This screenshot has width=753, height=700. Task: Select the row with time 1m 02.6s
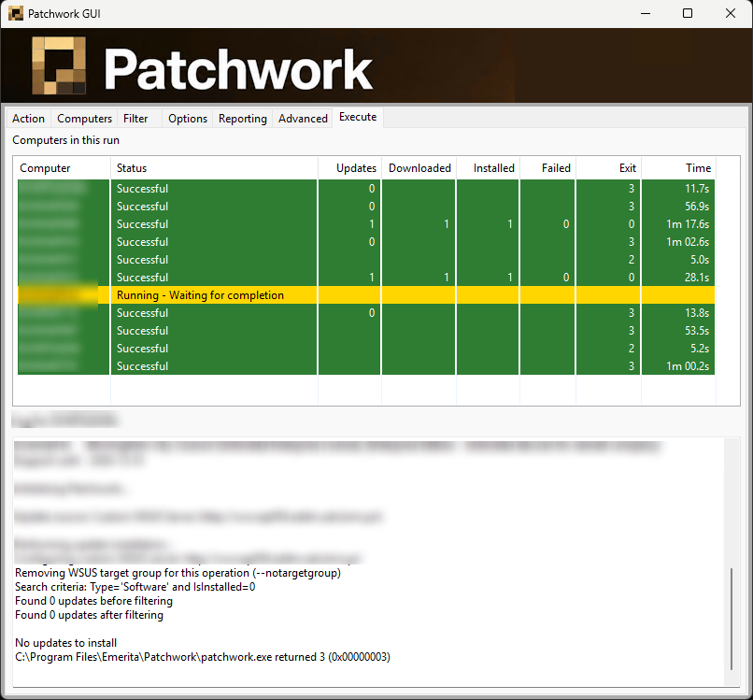click(366, 242)
